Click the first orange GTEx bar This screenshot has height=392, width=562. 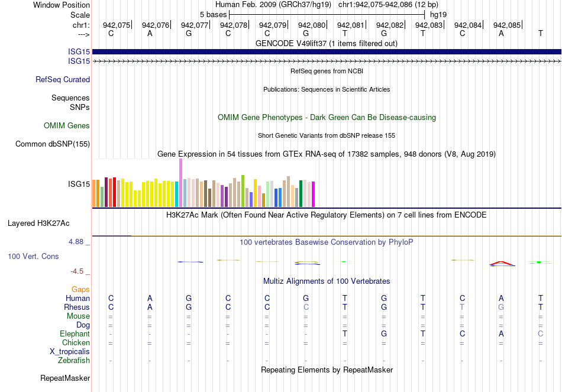[94, 193]
